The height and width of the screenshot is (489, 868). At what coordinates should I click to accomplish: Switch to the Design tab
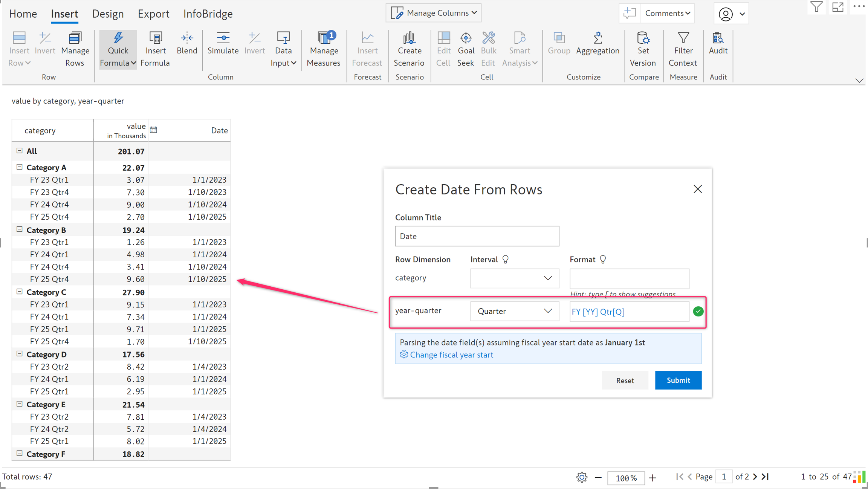(108, 14)
